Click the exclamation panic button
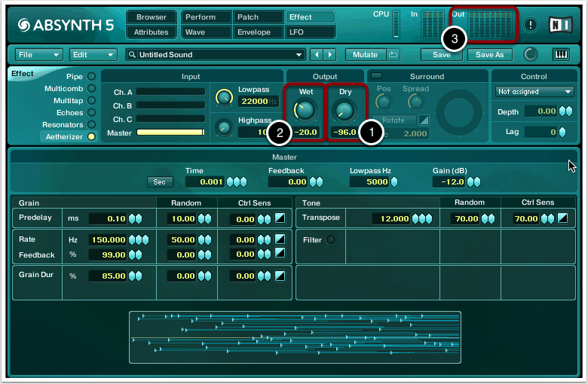 coord(531,25)
